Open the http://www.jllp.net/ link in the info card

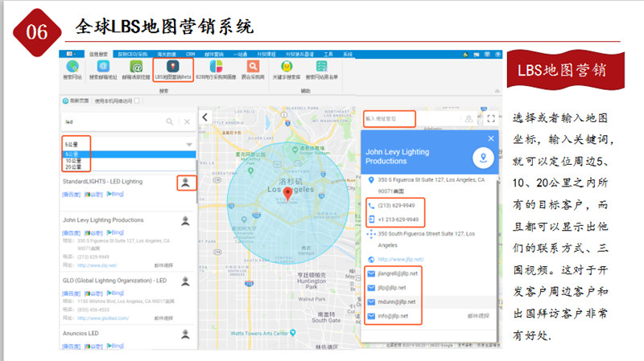[x=401, y=259]
